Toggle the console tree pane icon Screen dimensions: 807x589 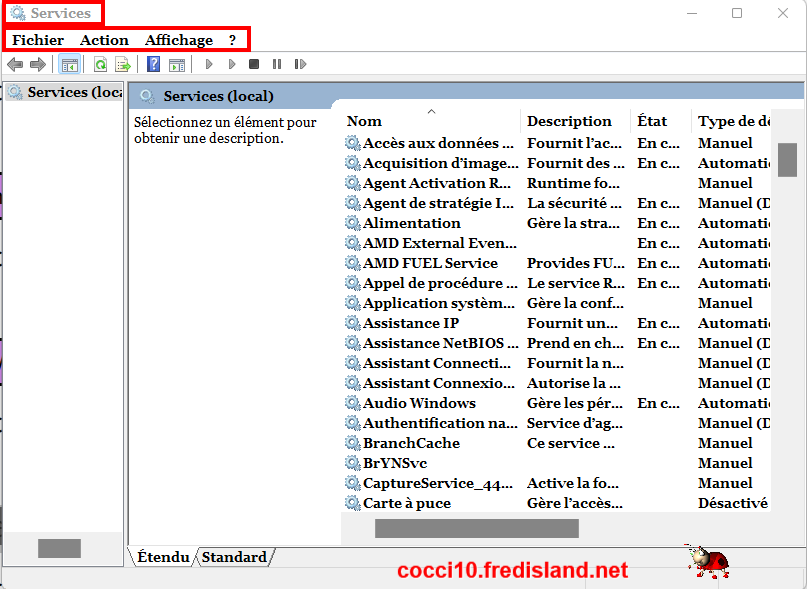click(x=69, y=64)
